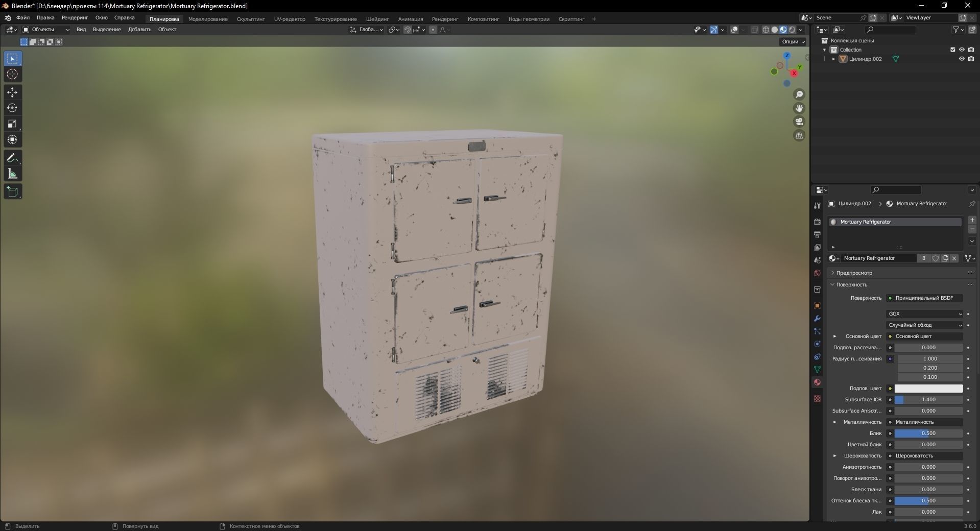Toggle snapping magnet in viewport header

tap(407, 30)
